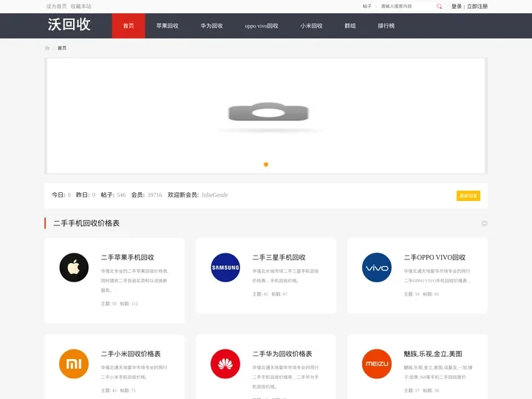The width and height of the screenshot is (532, 399).
Task: Open the 排行榜 menu item
Action: click(x=386, y=26)
